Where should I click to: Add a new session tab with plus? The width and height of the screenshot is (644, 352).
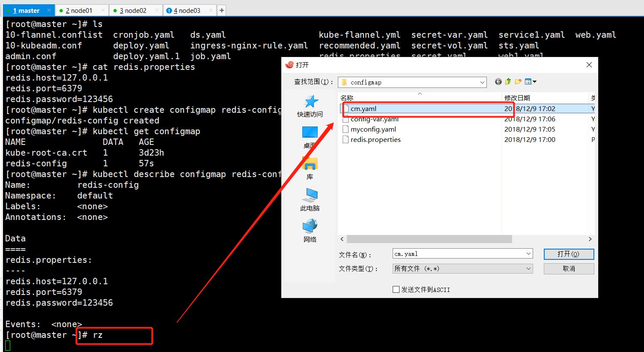point(222,10)
